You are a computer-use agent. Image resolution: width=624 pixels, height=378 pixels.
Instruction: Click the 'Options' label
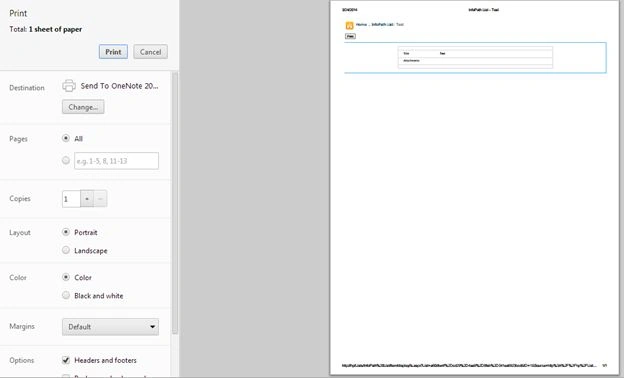click(21, 360)
